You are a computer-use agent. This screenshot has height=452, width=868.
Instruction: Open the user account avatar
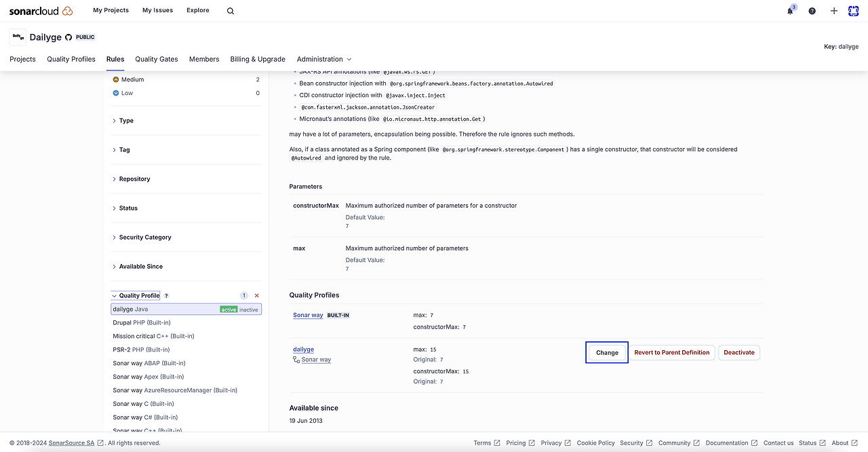pyautogui.click(x=853, y=11)
